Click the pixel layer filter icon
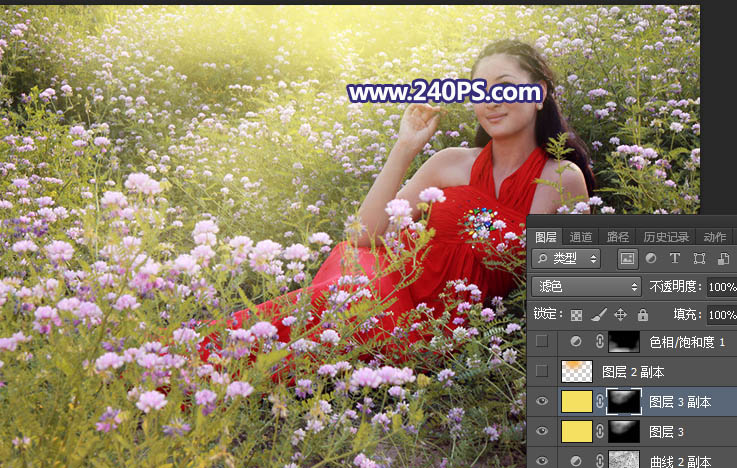 coord(628,259)
